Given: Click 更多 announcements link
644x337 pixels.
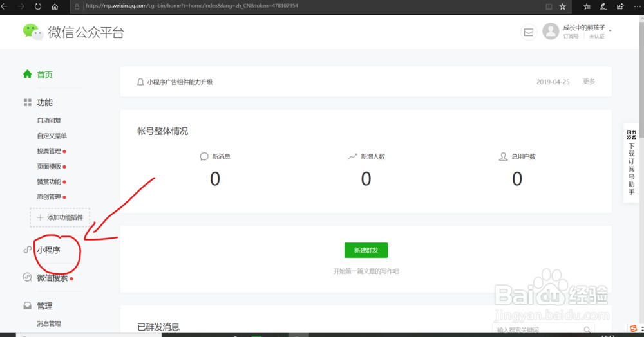Looking at the screenshot, I should click(589, 82).
